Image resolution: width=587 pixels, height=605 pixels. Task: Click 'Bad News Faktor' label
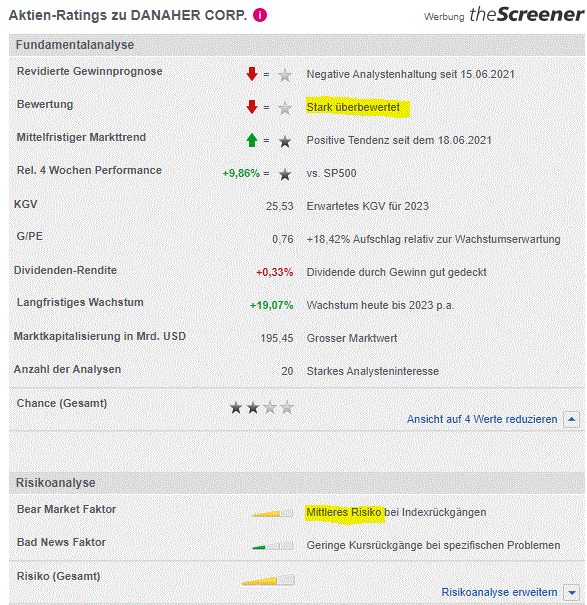(x=61, y=542)
